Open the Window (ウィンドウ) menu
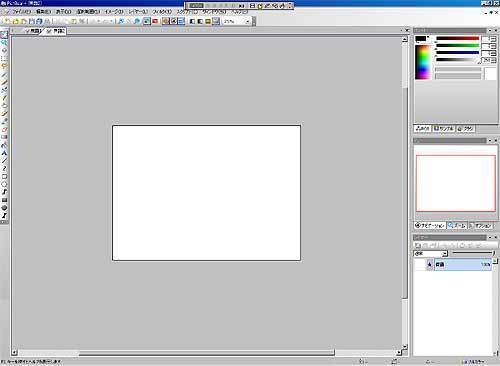 214,12
